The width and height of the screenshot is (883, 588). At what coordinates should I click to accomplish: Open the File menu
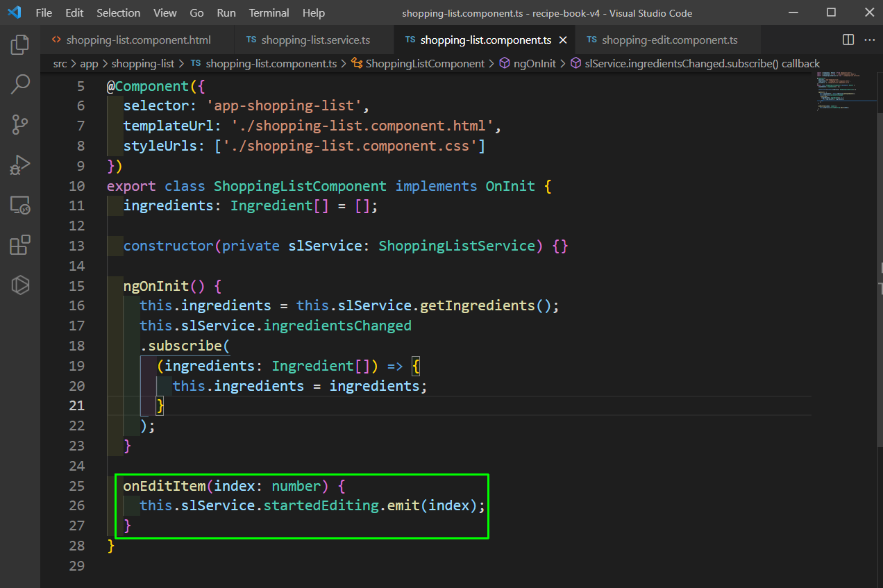(x=44, y=12)
